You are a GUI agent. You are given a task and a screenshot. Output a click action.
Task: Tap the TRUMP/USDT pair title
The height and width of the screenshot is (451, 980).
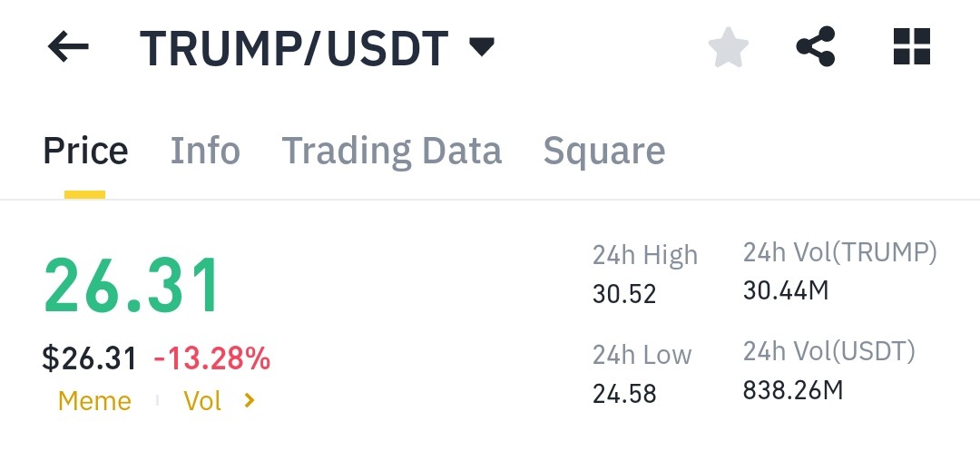click(294, 48)
